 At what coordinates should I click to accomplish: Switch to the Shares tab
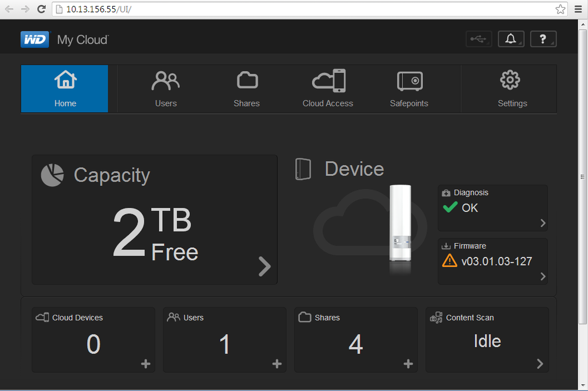click(x=247, y=89)
